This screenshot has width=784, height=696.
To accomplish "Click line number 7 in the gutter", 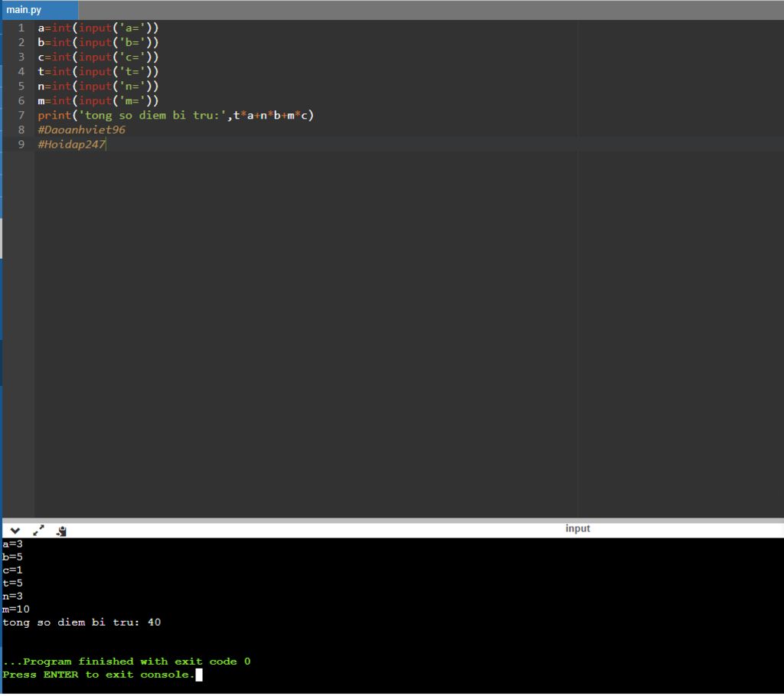I will click(x=21, y=116).
